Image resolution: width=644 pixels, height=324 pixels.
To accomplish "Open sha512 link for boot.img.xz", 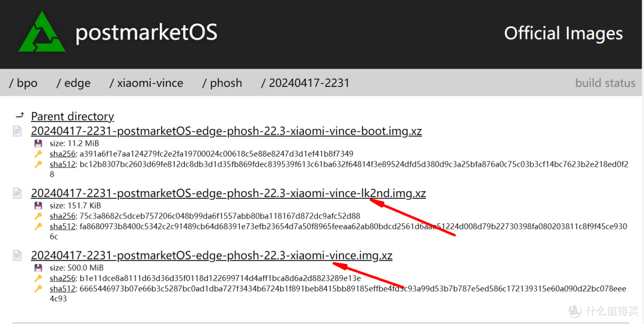I will (63, 164).
